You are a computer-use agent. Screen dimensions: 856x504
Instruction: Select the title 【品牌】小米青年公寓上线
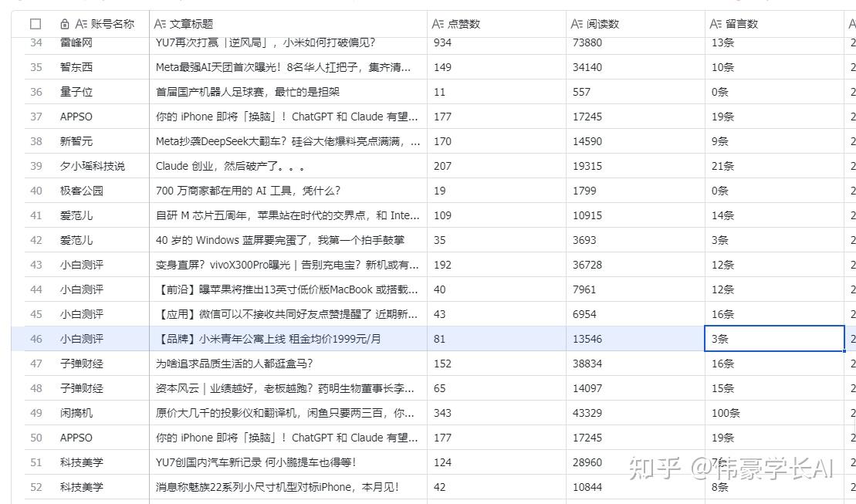(268, 339)
